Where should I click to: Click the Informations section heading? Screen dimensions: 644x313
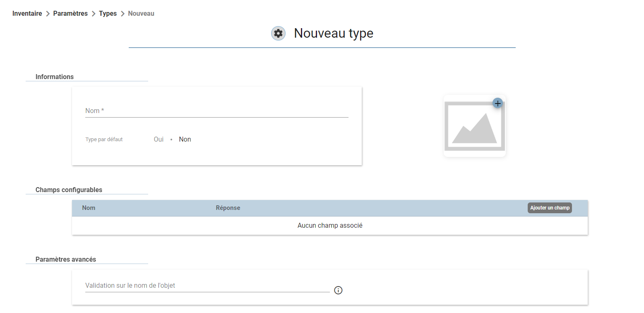coord(55,77)
